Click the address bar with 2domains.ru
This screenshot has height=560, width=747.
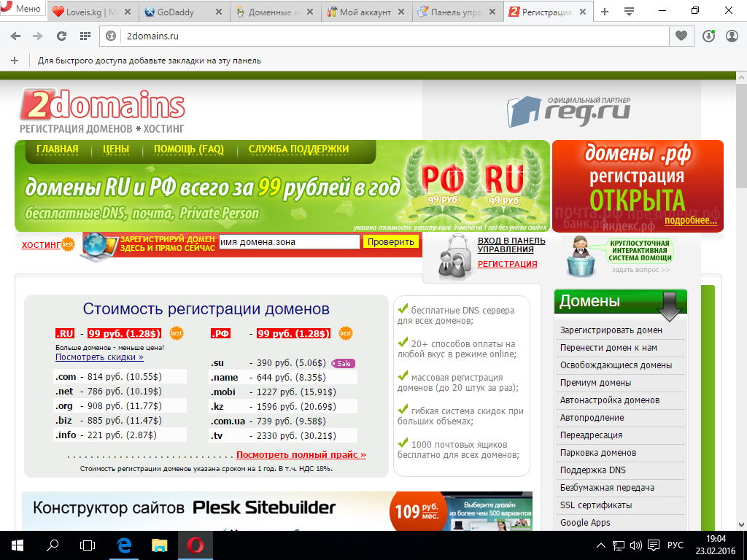point(384,36)
